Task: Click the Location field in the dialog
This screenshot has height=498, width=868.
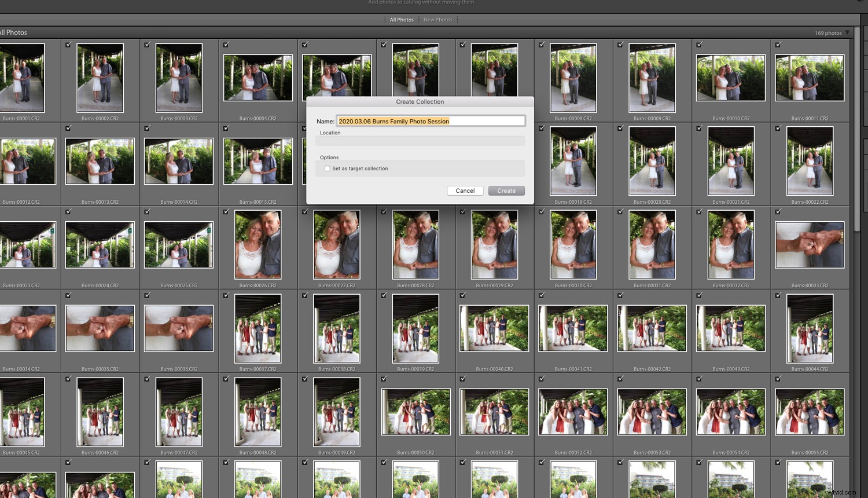Action: click(420, 141)
